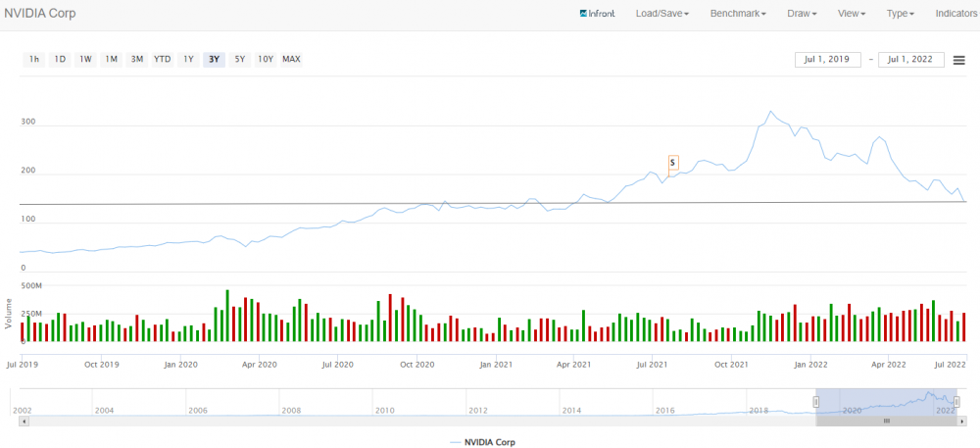Click the shaded navigator selection window

pyautogui.click(x=886, y=402)
